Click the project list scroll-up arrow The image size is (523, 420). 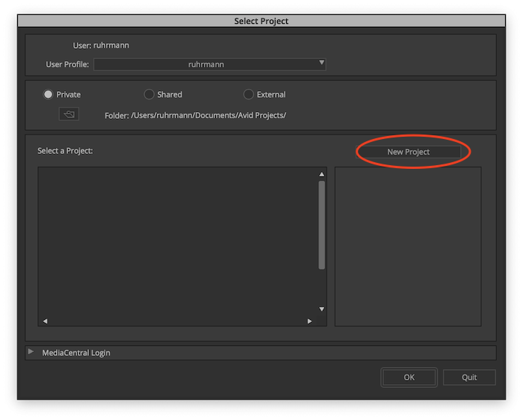pyautogui.click(x=322, y=173)
